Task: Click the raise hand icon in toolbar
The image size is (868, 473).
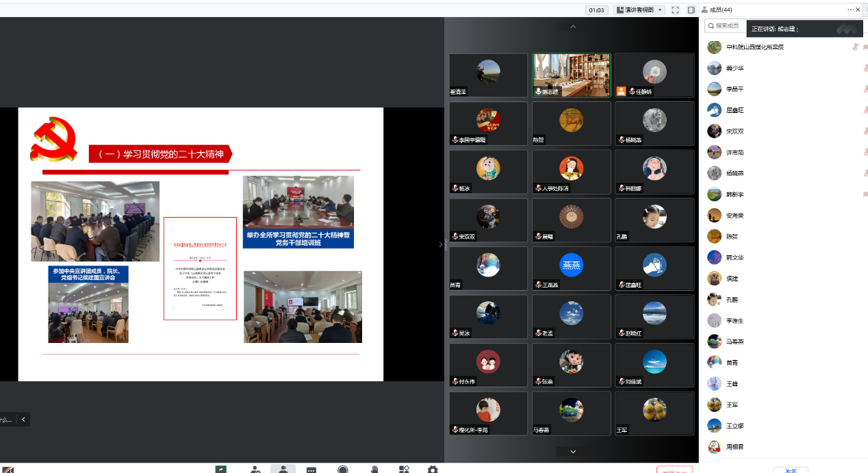Action: tap(374, 470)
